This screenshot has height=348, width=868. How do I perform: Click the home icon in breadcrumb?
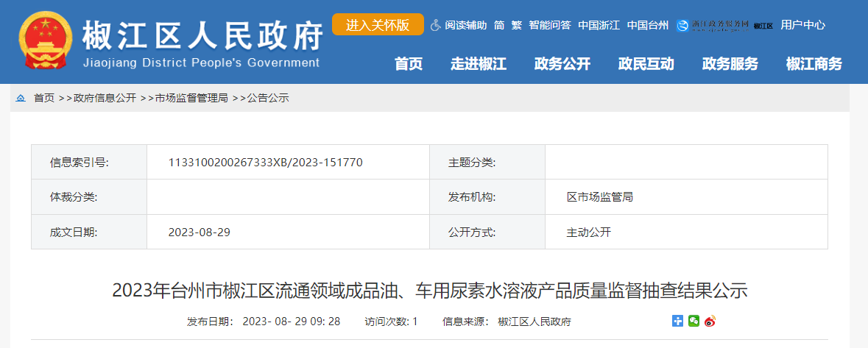click(21, 99)
